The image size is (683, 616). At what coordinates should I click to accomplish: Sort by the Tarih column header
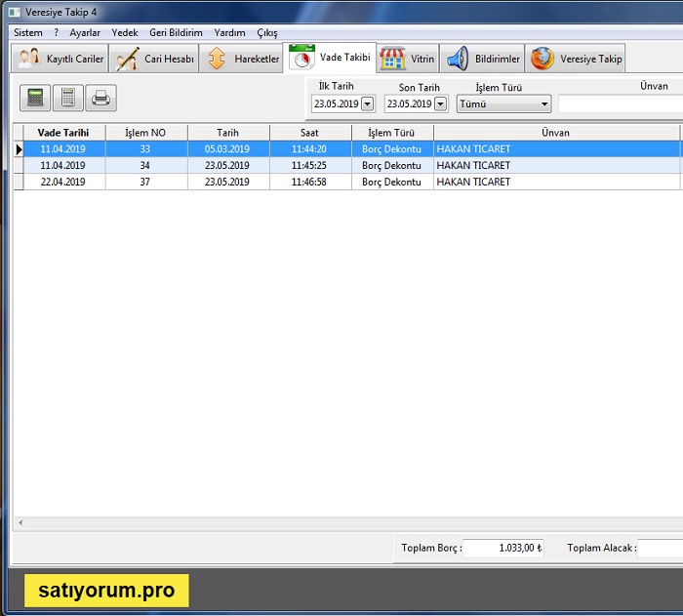(x=227, y=133)
